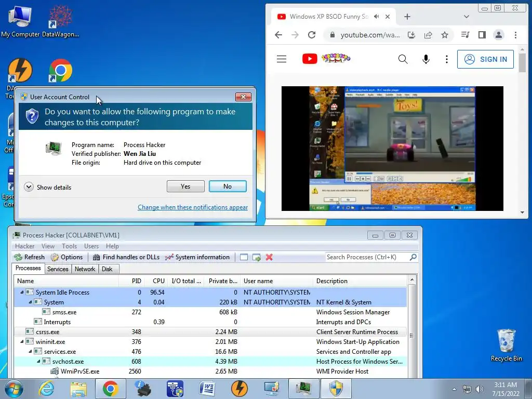Open a new Chrome tab with plus button

click(x=407, y=17)
